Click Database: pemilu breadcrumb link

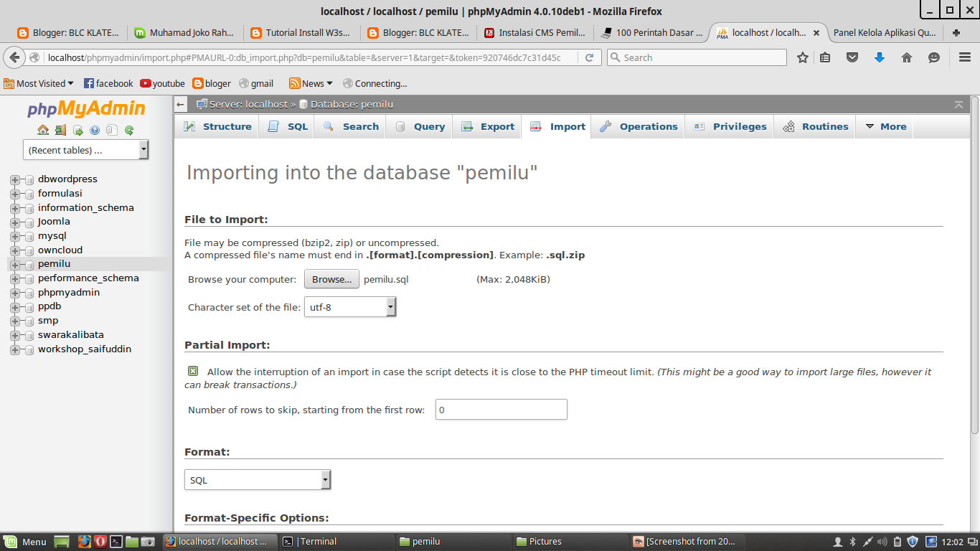click(352, 105)
